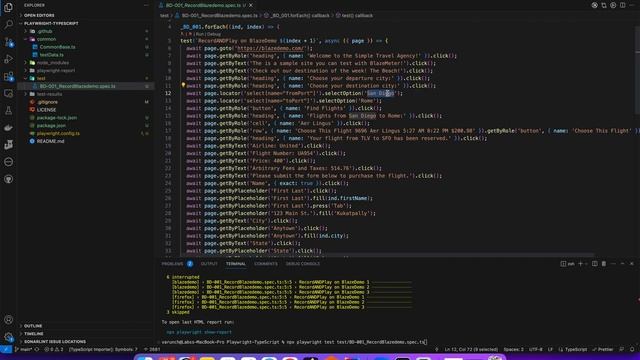Image resolution: width=640 pixels, height=360 pixels.
Task: Click the plus icon to create a new terminal
Action: pyautogui.click(x=580, y=264)
